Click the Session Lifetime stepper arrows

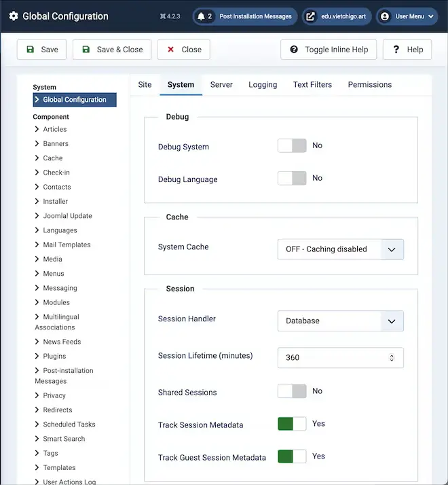[x=392, y=357]
